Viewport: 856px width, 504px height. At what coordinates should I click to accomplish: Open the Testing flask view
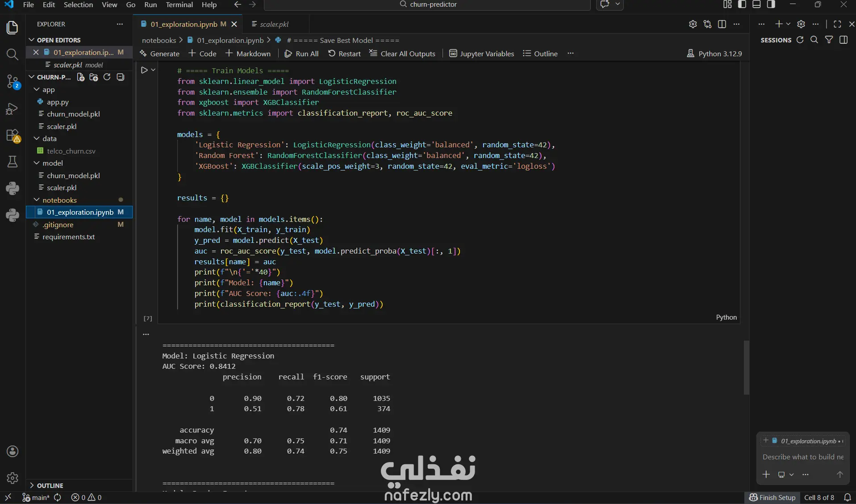click(13, 162)
